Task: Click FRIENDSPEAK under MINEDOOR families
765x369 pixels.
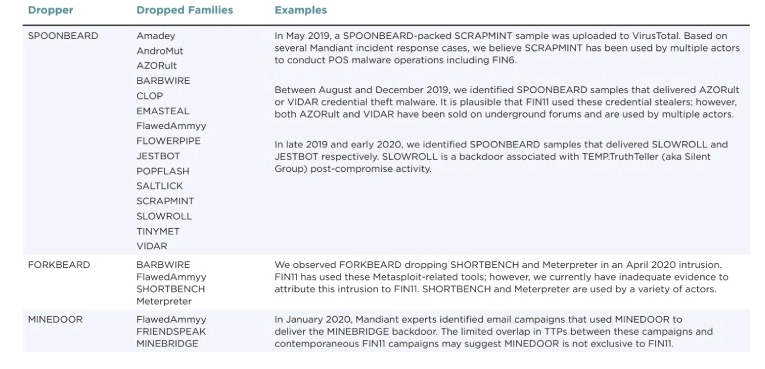Action: click(x=171, y=331)
